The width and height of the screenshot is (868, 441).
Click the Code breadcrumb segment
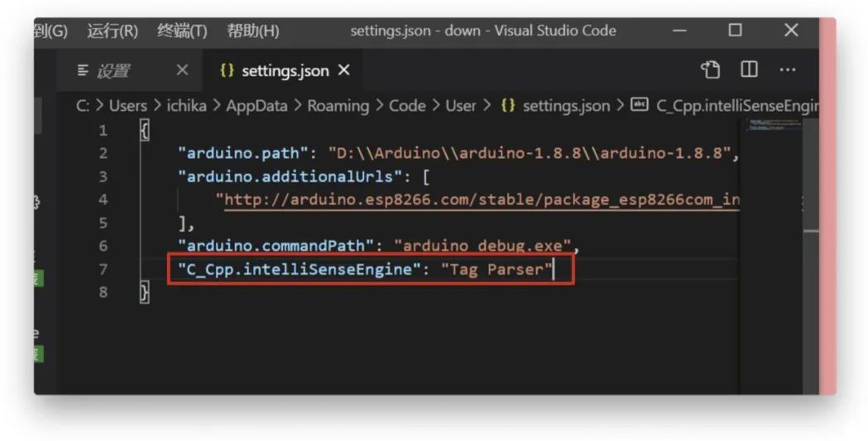click(407, 106)
